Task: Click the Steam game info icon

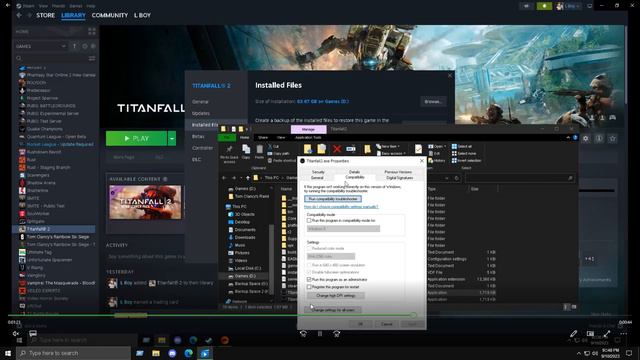Action: coord(599,139)
